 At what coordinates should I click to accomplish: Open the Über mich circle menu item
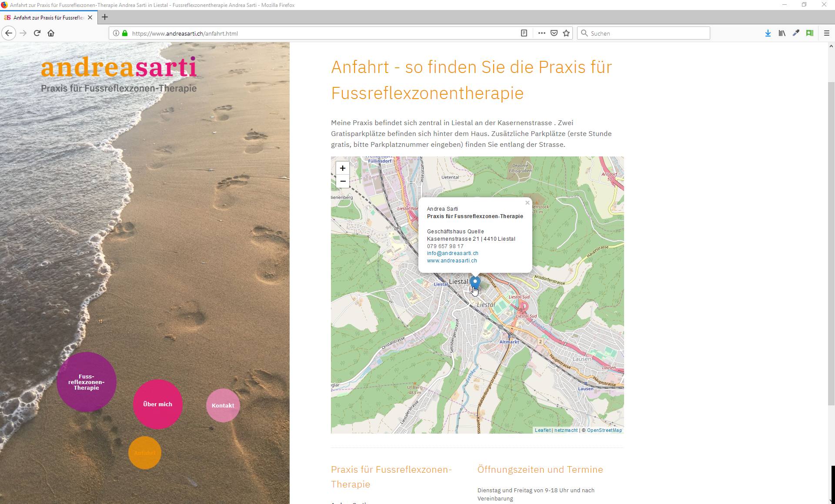157,404
